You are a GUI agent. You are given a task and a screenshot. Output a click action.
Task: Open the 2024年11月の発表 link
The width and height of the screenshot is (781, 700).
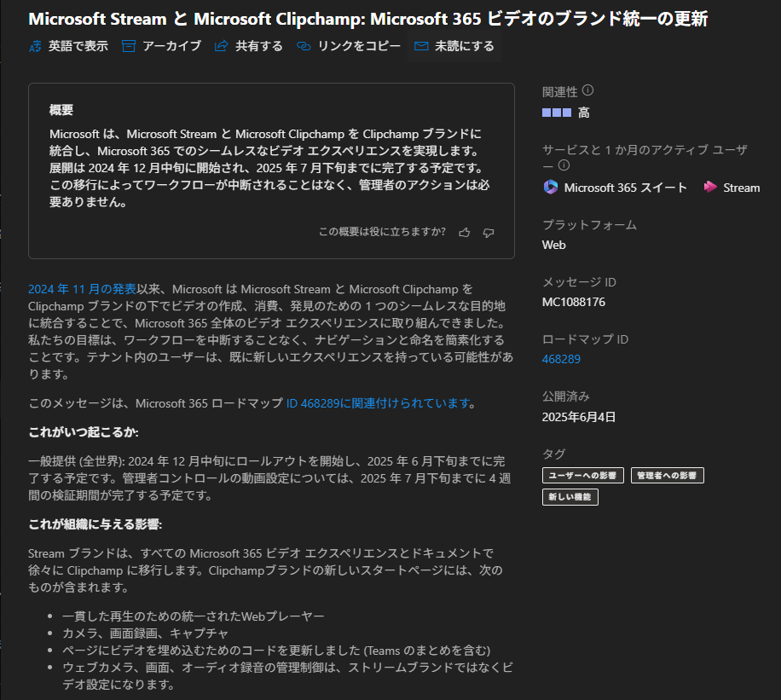82,289
